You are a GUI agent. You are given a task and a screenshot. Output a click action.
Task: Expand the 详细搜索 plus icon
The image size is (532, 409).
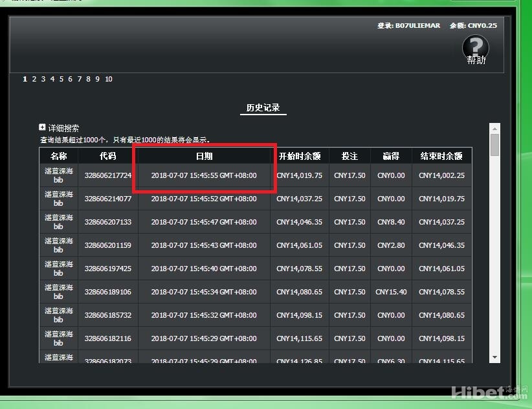pos(43,128)
